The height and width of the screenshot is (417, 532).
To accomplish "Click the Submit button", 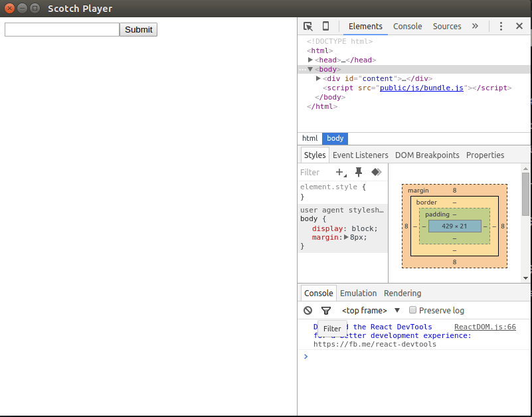I will click(138, 29).
